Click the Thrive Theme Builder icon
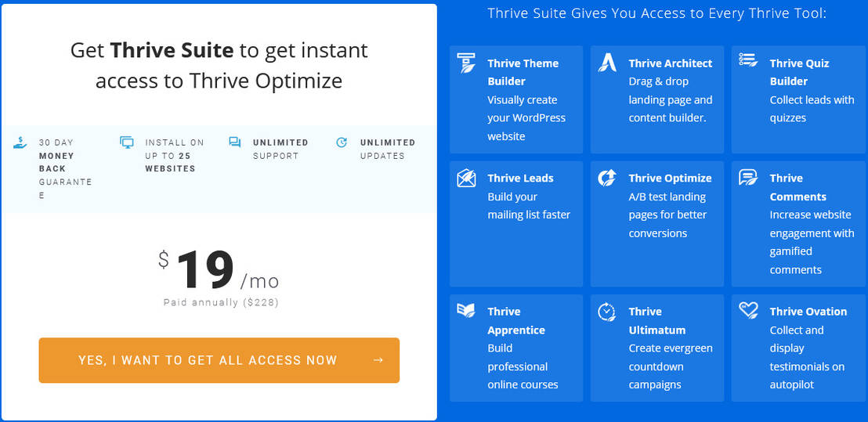868x422 pixels. coord(466,63)
